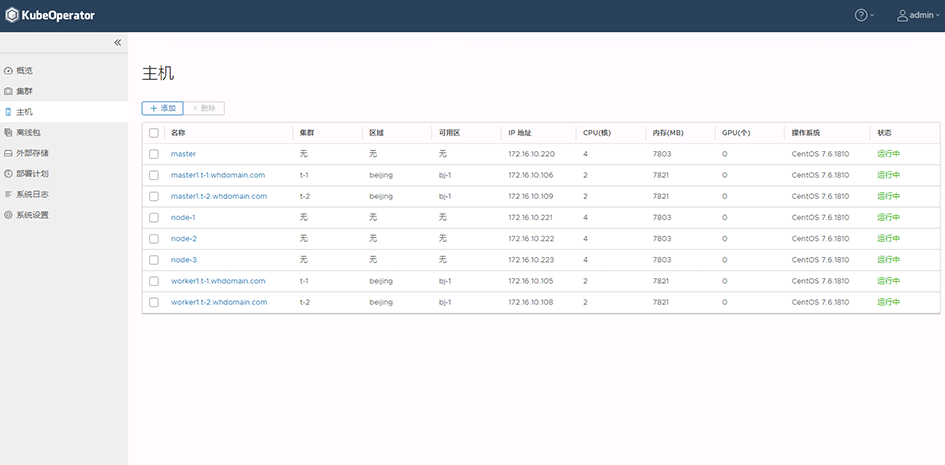Expand the admin dropdown arrow
Viewport: 945px width, 465px height.
pos(937,16)
